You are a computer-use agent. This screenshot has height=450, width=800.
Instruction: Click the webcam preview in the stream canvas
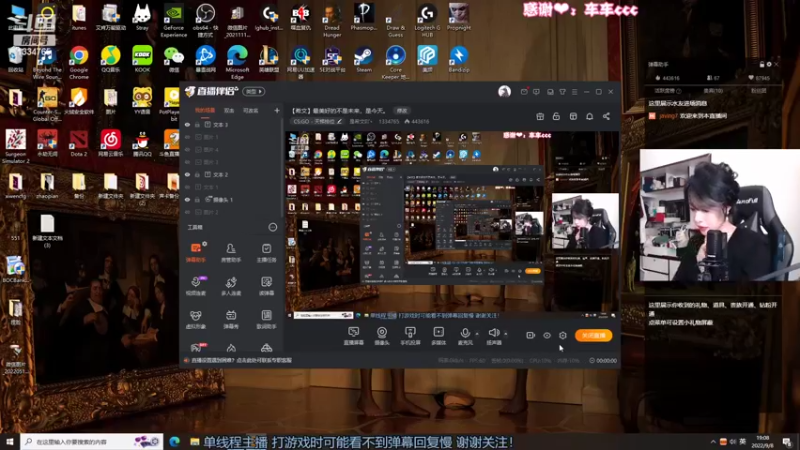pyautogui.click(x=585, y=220)
